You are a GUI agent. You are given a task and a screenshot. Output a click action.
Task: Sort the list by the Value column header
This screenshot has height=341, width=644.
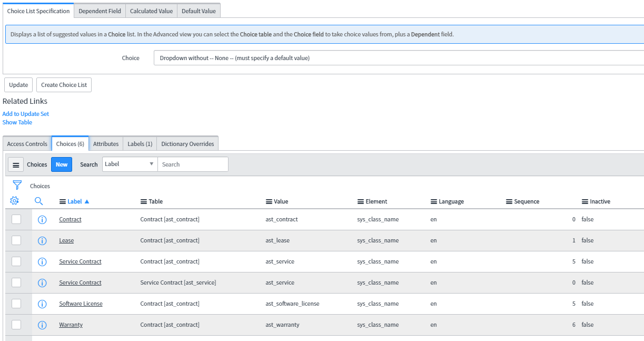coord(281,201)
